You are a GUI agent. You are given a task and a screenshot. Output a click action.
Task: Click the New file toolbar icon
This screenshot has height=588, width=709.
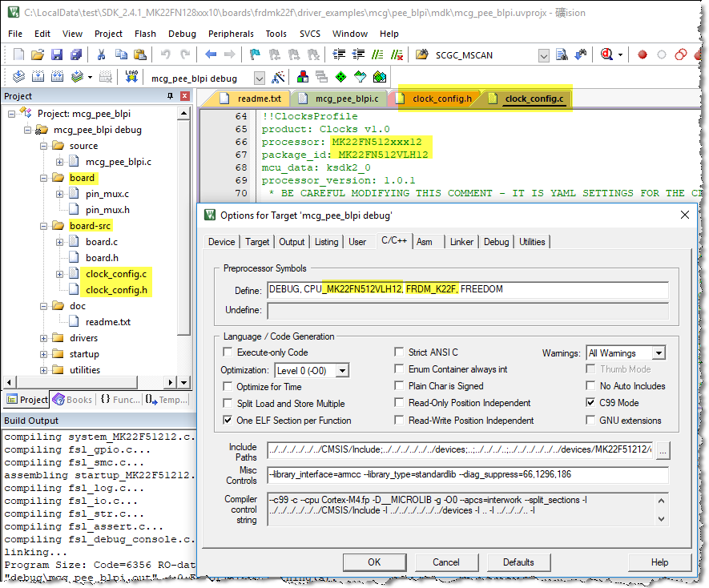point(19,55)
